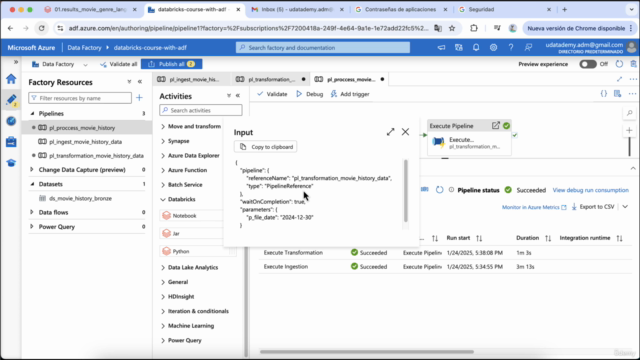The width and height of the screenshot is (640, 360).
Task: Click Validate all button
Action: (x=118, y=64)
